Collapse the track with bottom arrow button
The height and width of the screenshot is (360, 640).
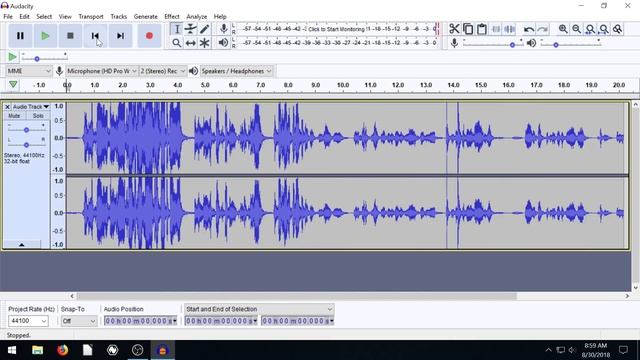[22, 244]
